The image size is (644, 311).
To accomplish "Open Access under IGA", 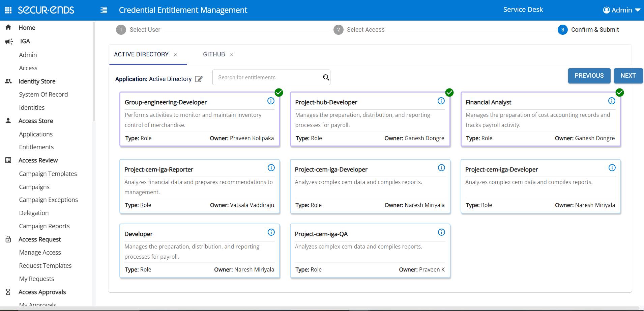I will pos(28,68).
